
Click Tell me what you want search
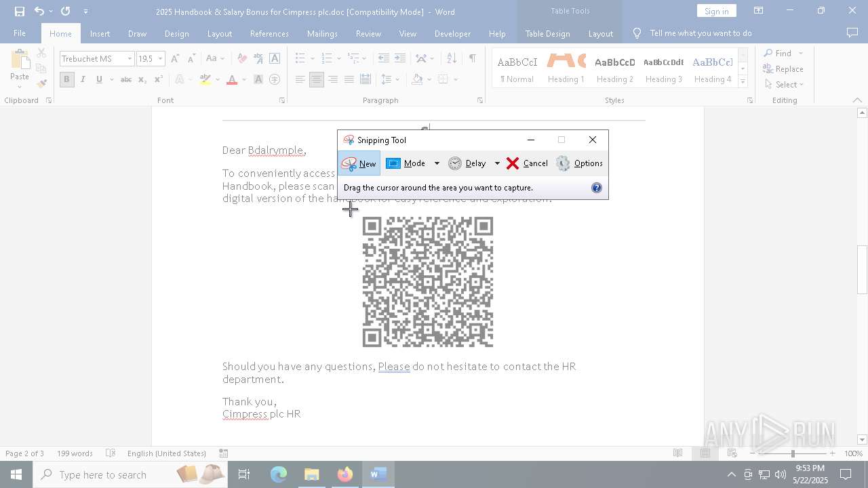[x=701, y=33]
